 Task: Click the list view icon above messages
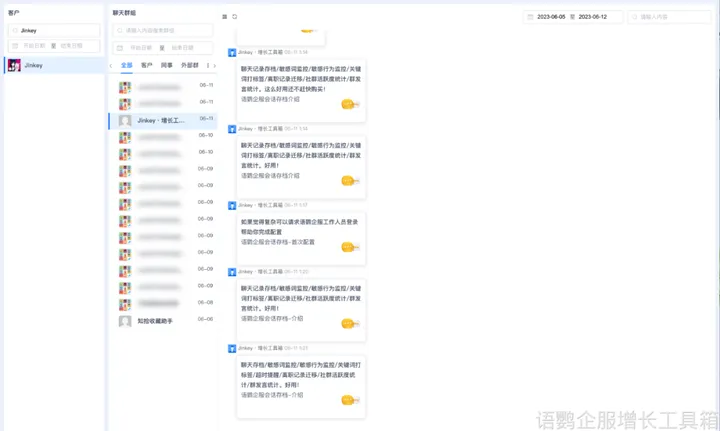pos(224,17)
